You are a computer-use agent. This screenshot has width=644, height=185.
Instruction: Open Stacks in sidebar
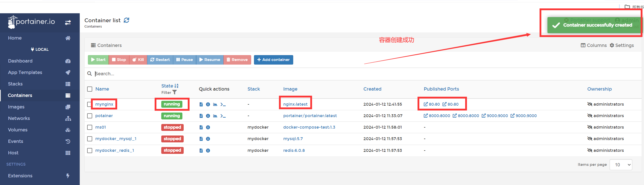click(40, 84)
